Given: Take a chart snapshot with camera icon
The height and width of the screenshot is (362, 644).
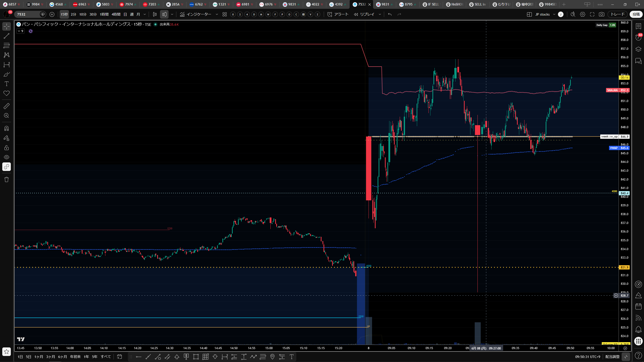Looking at the screenshot, I should (601, 14).
